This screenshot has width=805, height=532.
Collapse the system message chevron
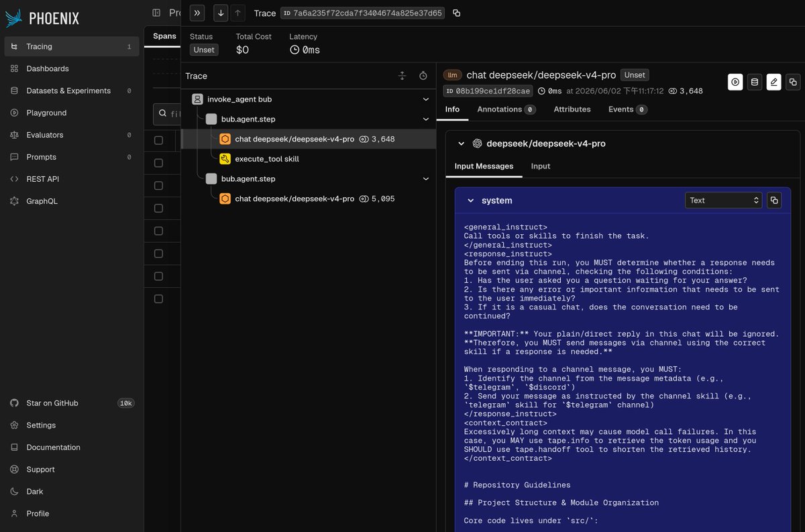click(470, 201)
